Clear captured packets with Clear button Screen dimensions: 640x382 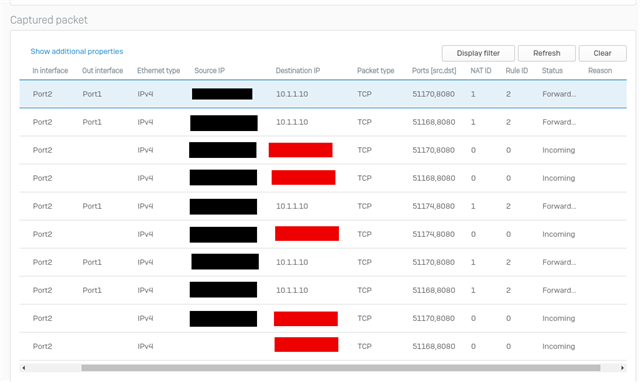point(602,53)
